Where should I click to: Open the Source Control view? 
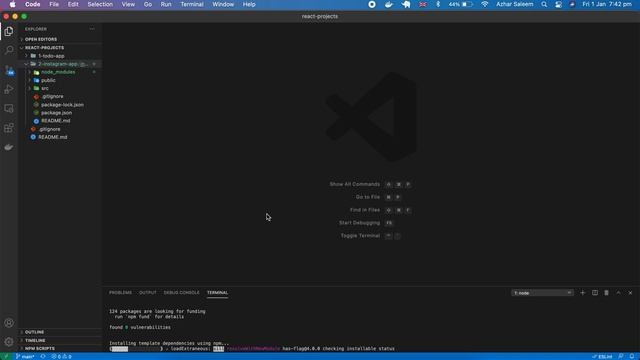[9, 70]
